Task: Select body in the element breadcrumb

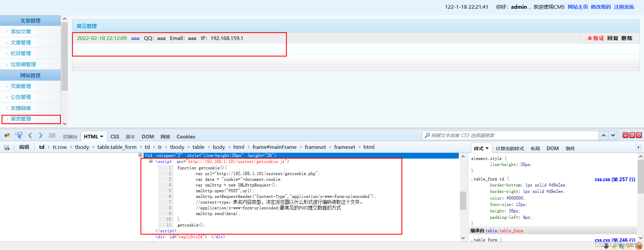Action: 219,147
